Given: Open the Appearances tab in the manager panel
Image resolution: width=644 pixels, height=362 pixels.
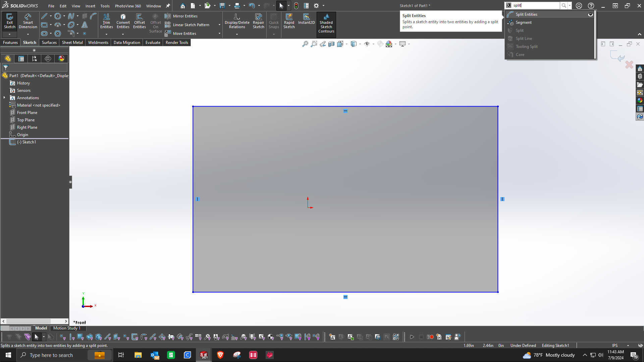Looking at the screenshot, I should click(61, 59).
